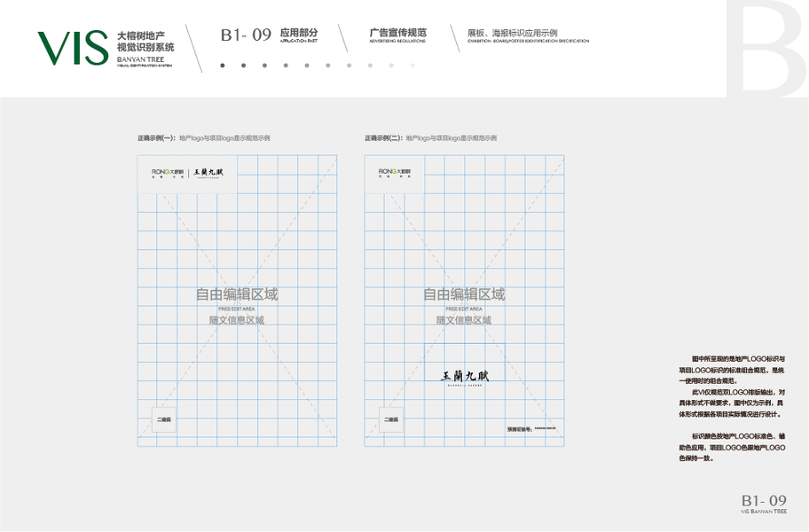The height and width of the screenshot is (532, 809).
Task: Click the 大榕树地产 title text
Action: pyautogui.click(x=141, y=36)
